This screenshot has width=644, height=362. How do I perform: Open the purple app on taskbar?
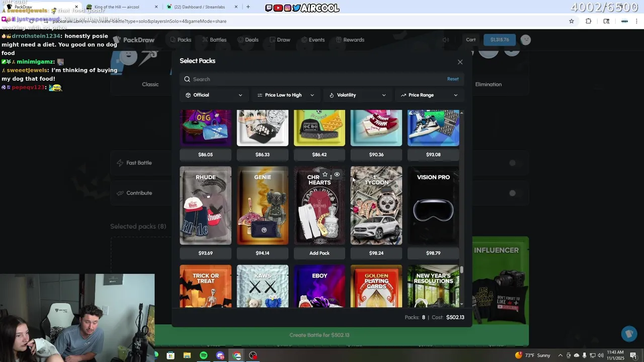[x=220, y=355]
